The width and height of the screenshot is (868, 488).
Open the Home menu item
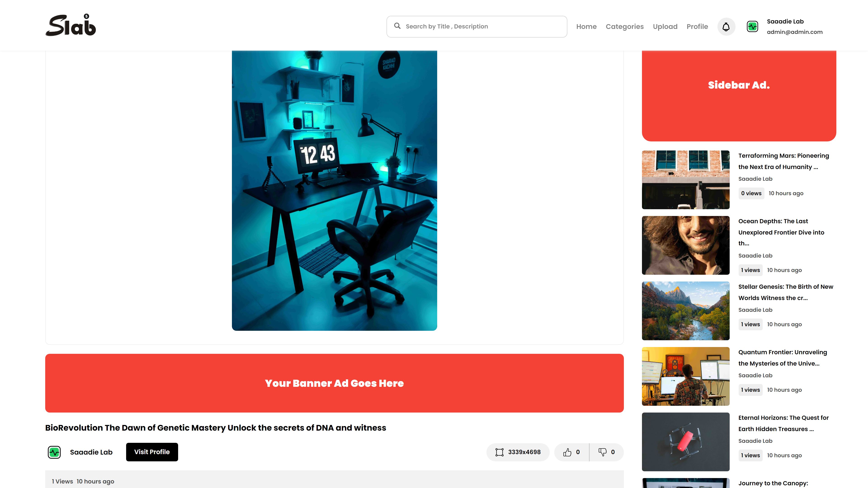pyautogui.click(x=586, y=27)
